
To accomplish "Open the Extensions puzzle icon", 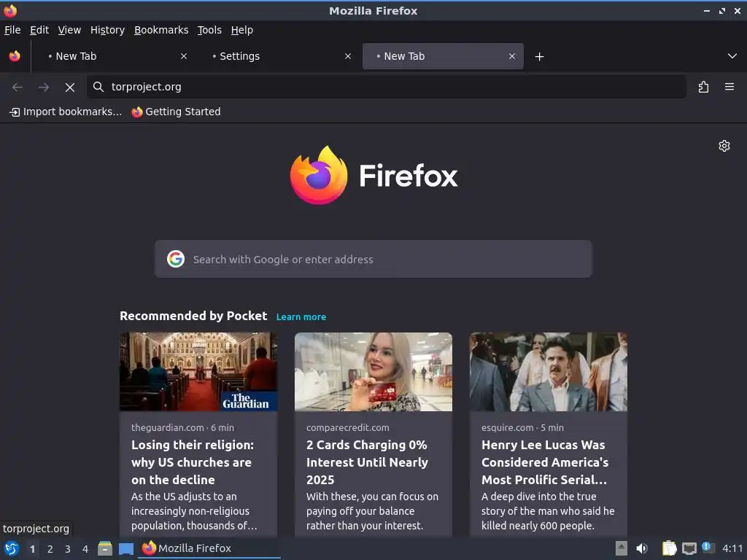I will (x=703, y=87).
